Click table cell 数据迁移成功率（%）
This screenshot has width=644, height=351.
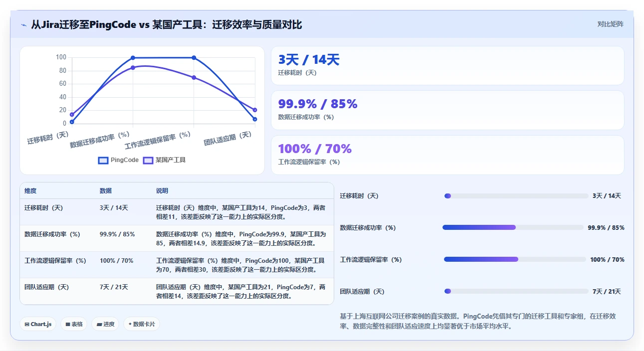coord(52,234)
